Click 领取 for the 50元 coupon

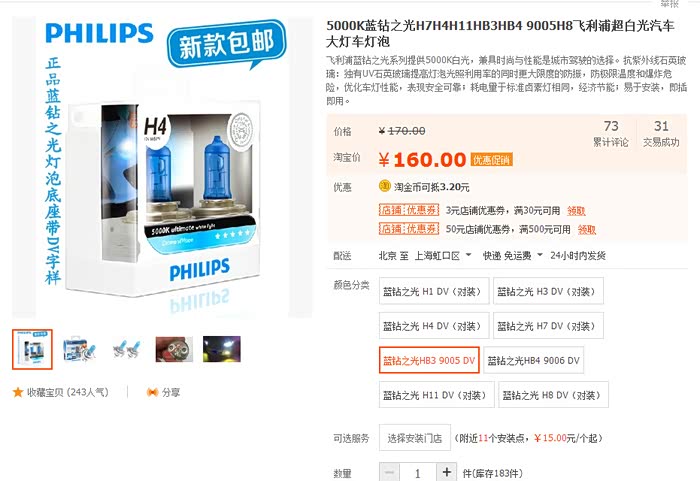[x=587, y=229]
